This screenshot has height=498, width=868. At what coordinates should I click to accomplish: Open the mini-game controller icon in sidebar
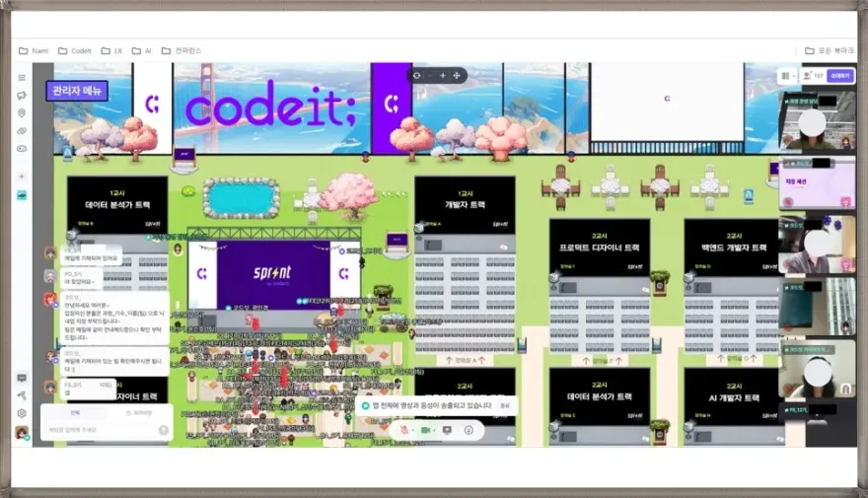click(22, 148)
